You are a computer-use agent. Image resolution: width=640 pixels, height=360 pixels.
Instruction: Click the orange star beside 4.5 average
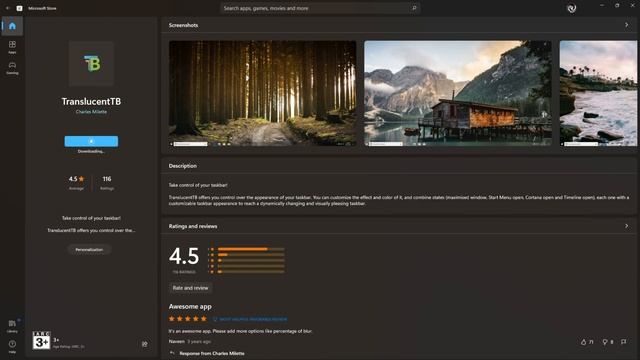pyautogui.click(x=82, y=179)
